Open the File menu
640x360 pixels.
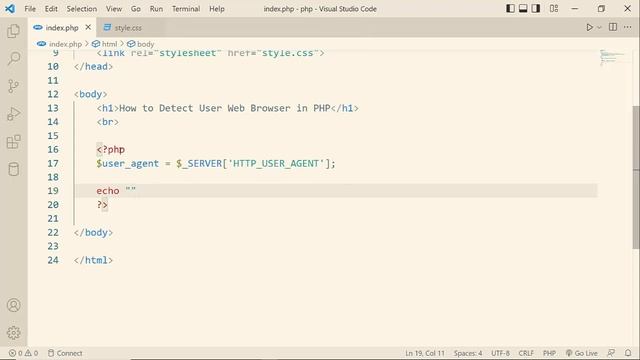pyautogui.click(x=30, y=9)
